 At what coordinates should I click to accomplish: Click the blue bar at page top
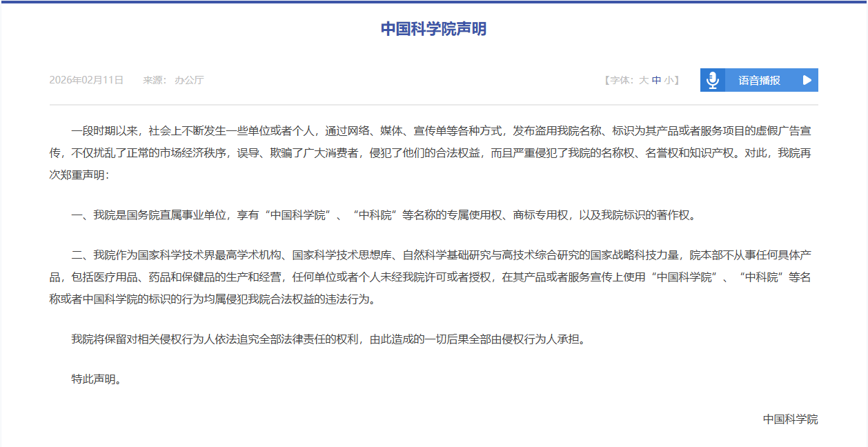[433, 1]
